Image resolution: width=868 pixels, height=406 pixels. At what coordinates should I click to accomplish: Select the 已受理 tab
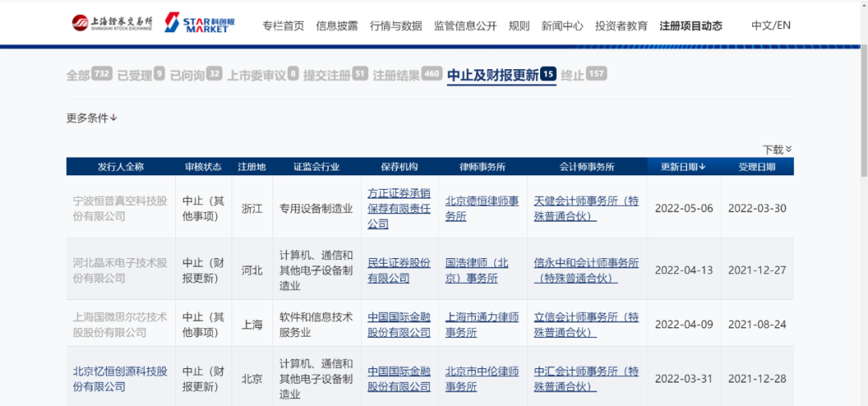click(141, 75)
